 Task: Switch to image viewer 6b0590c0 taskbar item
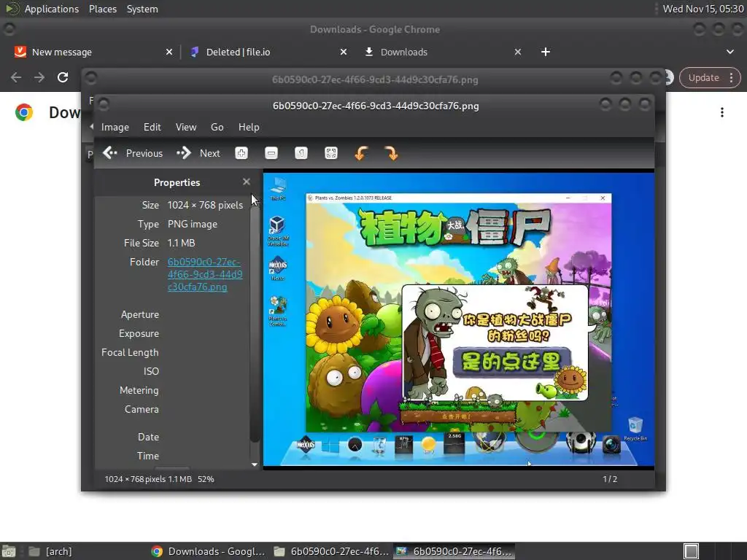(454, 551)
